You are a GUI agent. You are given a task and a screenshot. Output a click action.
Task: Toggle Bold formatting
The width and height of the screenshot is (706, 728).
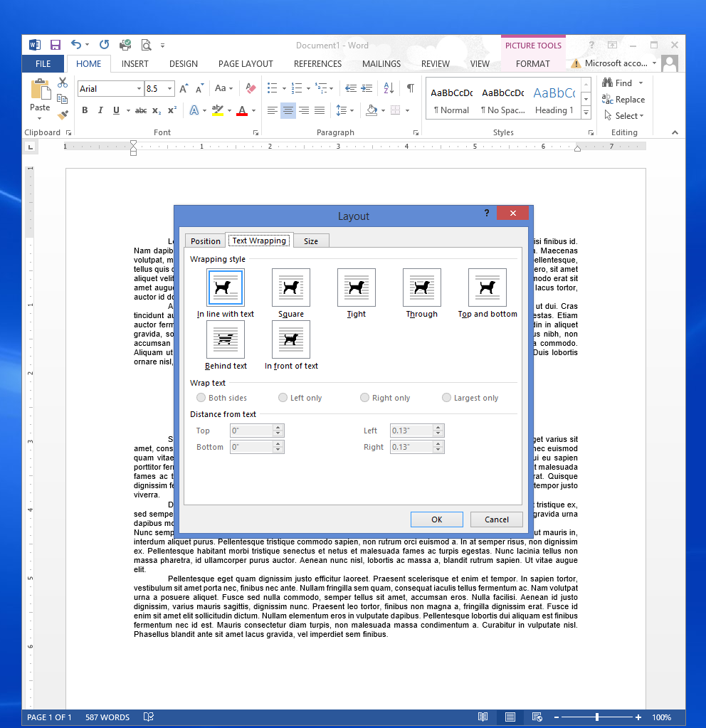click(x=85, y=110)
